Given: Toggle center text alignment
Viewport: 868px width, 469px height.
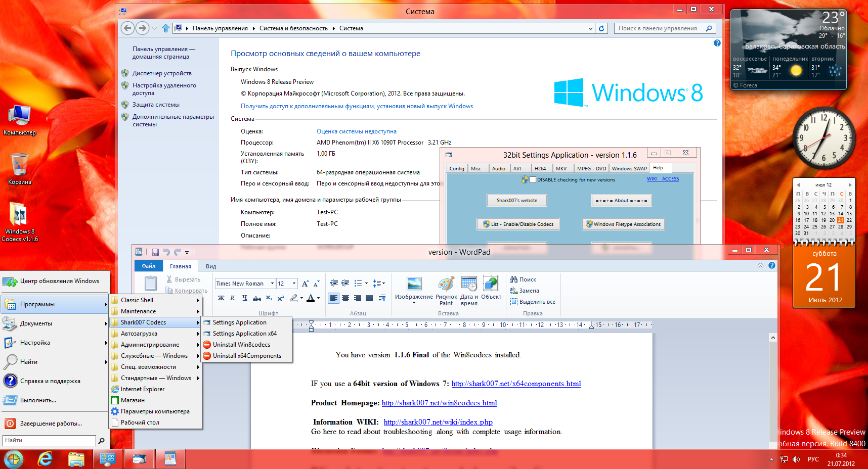Looking at the screenshot, I should click(345, 298).
